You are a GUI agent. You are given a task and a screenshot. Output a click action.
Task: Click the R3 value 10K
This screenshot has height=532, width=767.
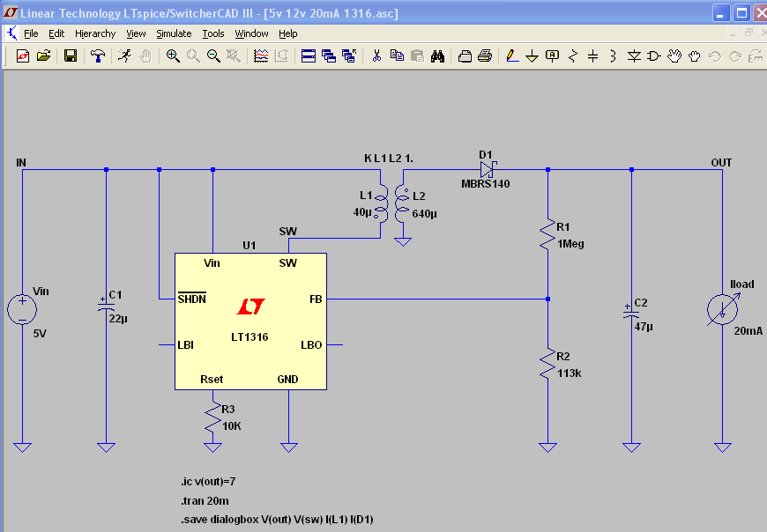point(232,426)
